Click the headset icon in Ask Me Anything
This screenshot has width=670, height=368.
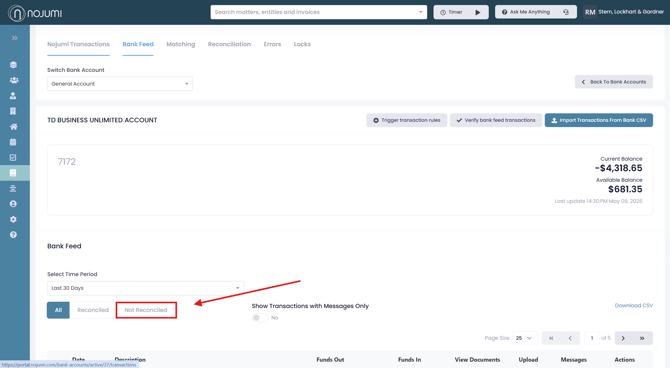566,12
